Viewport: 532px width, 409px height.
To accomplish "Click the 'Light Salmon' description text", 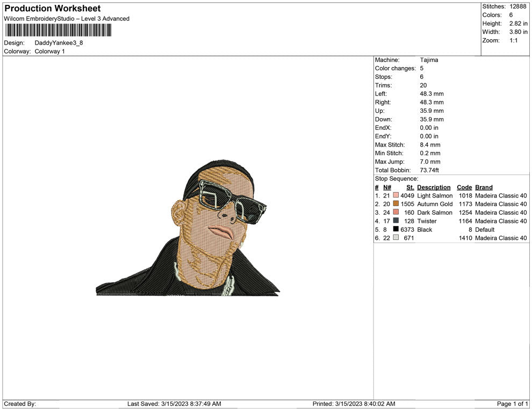I will tap(435, 195).
